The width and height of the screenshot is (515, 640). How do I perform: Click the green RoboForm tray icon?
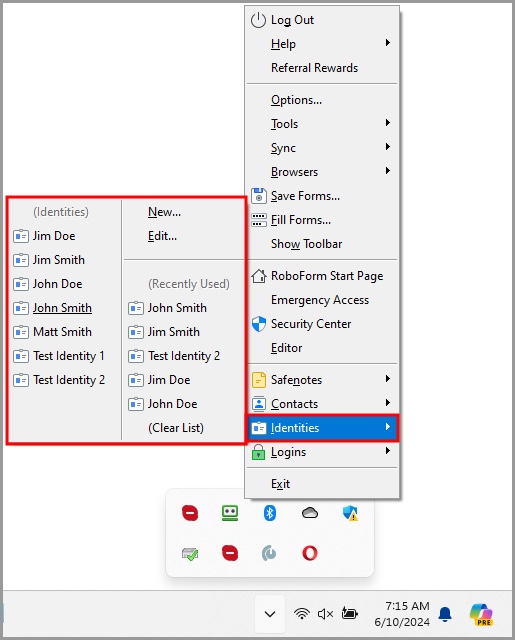tap(230, 513)
